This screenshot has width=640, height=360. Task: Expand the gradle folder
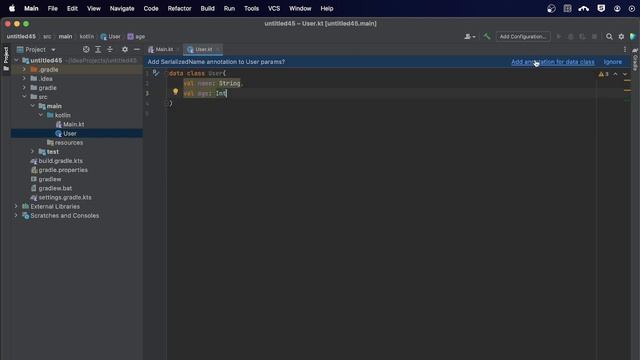point(24,87)
